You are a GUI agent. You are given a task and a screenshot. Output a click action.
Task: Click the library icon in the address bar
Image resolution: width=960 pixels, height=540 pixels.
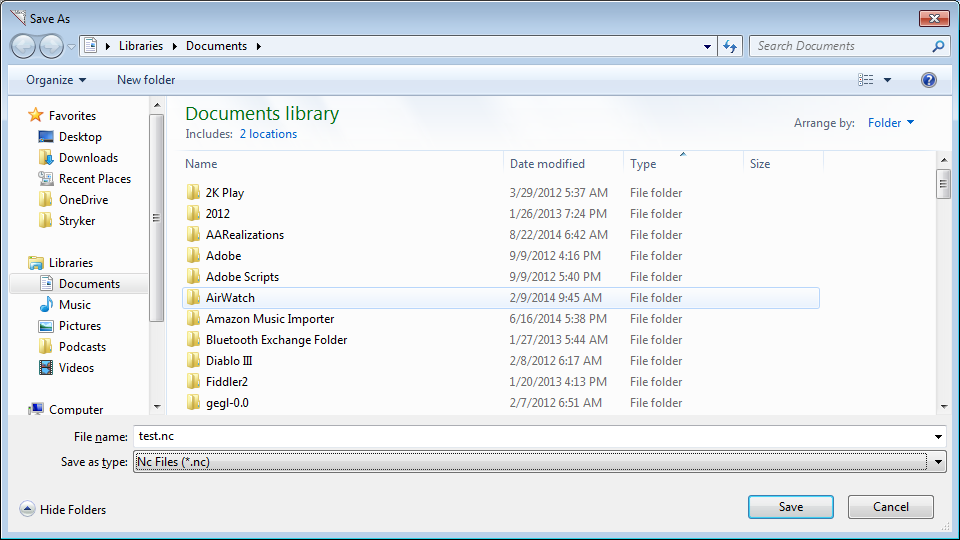[91, 46]
